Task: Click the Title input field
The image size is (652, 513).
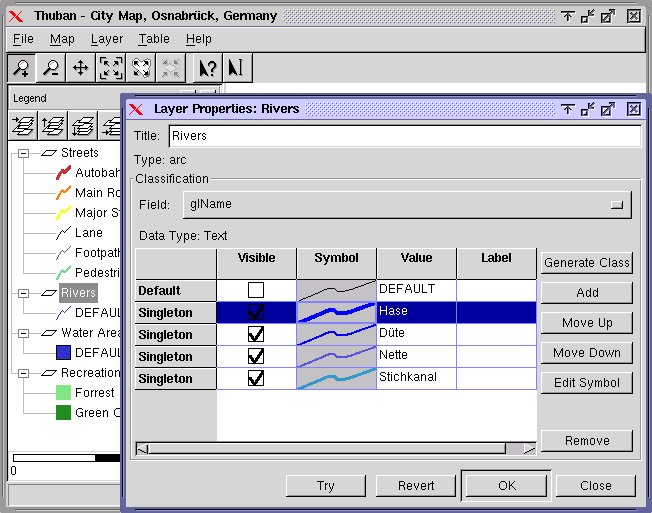Action: click(x=405, y=136)
